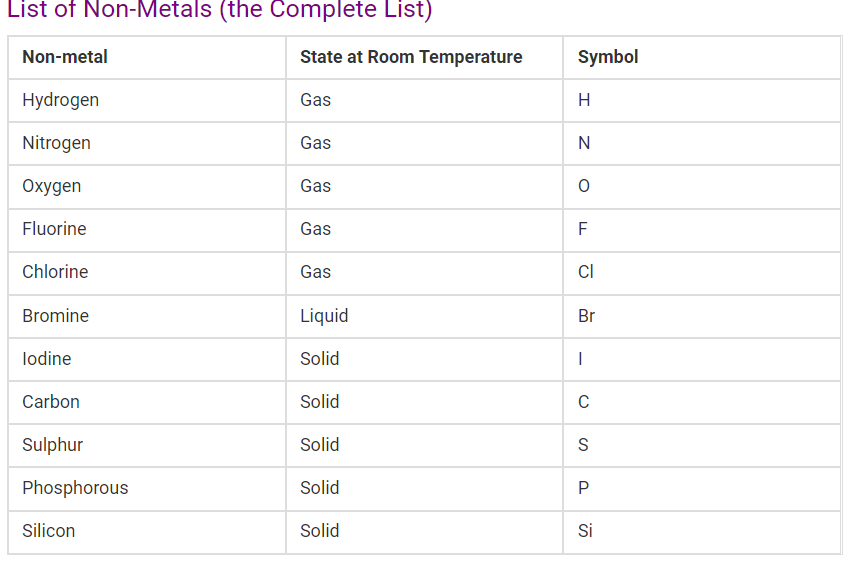Click the 'Symbol' column header
This screenshot has width=862, height=571.
608,57
